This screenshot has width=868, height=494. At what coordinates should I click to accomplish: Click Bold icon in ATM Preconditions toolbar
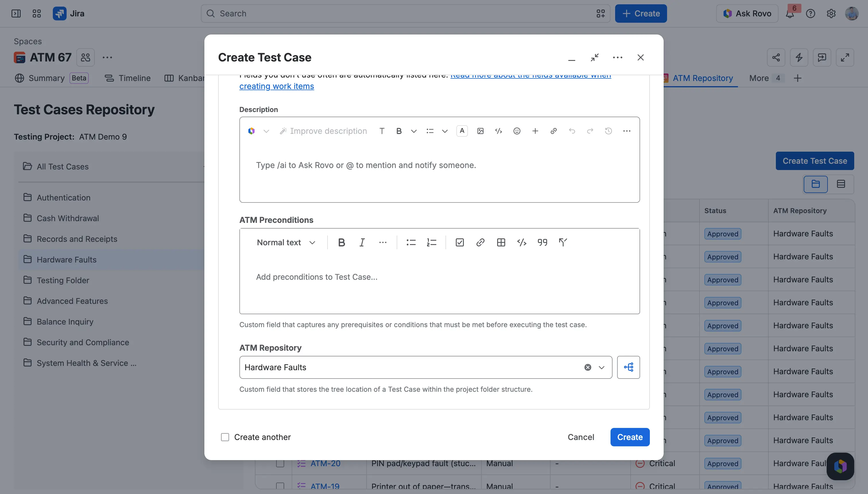(342, 242)
